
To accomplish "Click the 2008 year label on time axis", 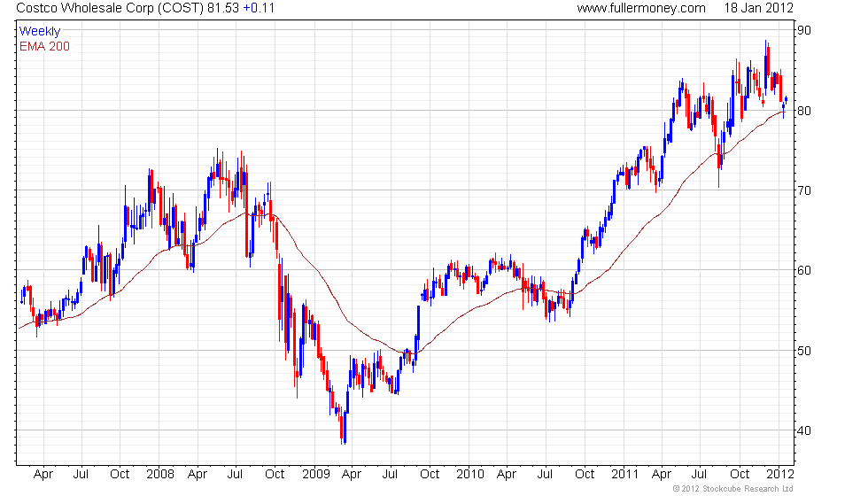I will pos(160,474).
